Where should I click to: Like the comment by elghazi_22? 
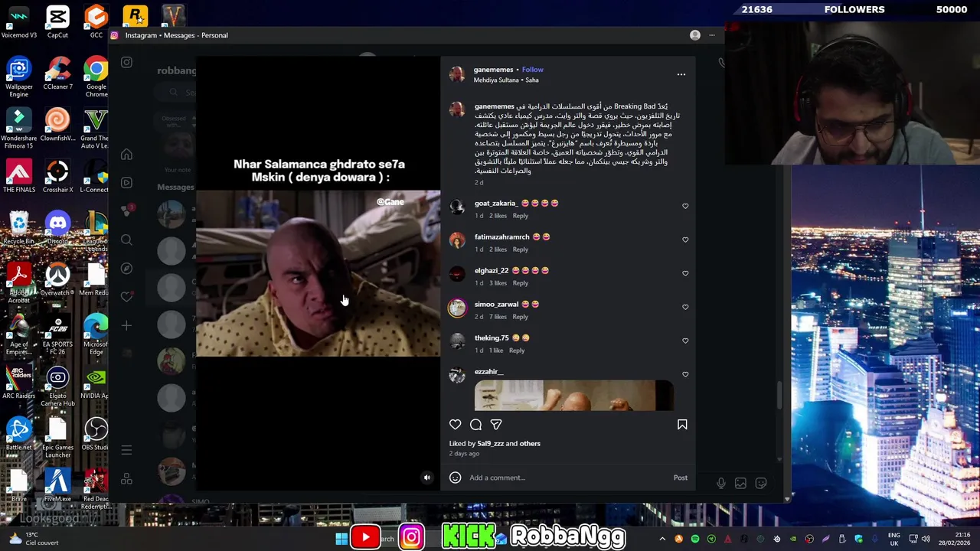coord(685,273)
